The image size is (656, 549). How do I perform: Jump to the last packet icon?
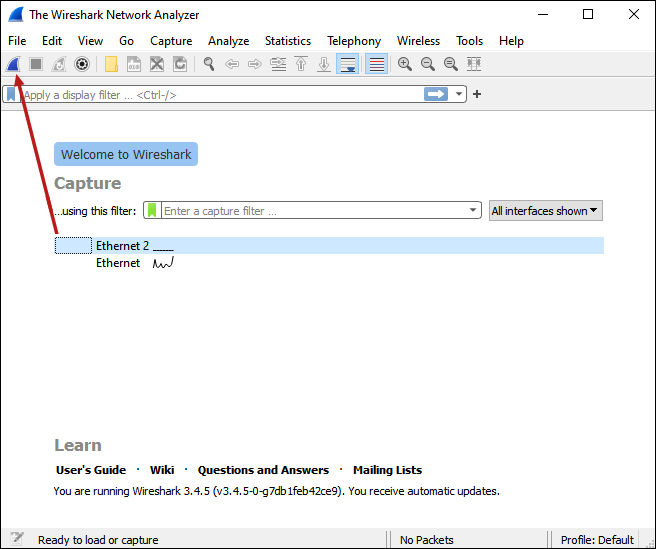coord(324,64)
